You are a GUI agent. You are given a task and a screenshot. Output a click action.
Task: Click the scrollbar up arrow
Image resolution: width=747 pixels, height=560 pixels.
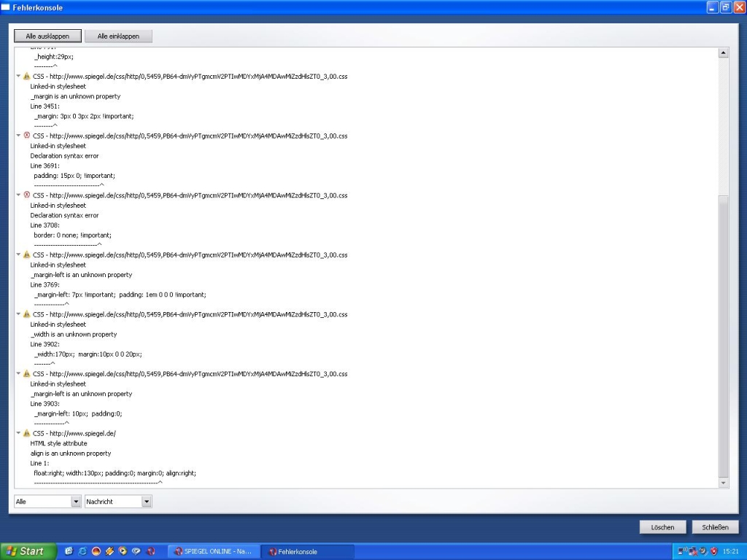723,52
